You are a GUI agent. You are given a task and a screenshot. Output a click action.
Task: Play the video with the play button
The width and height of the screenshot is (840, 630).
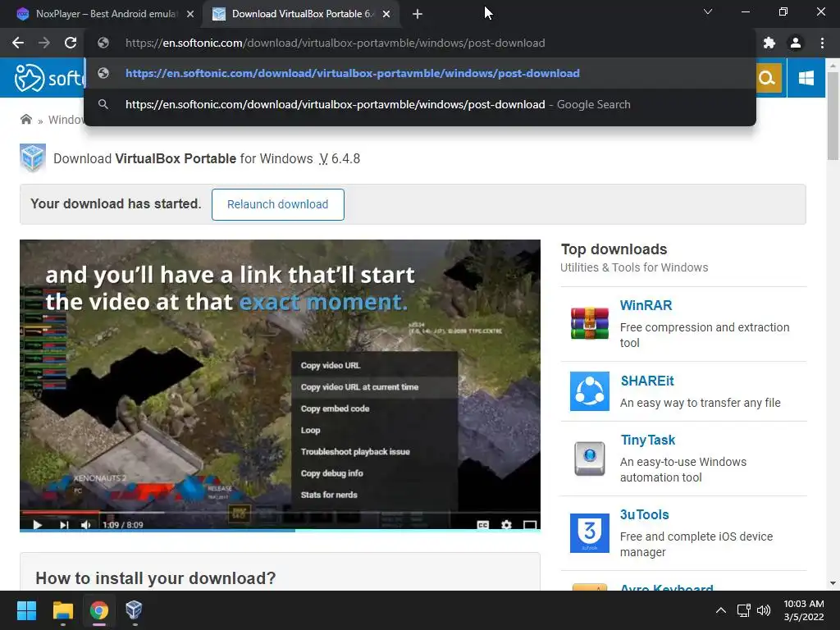37,524
